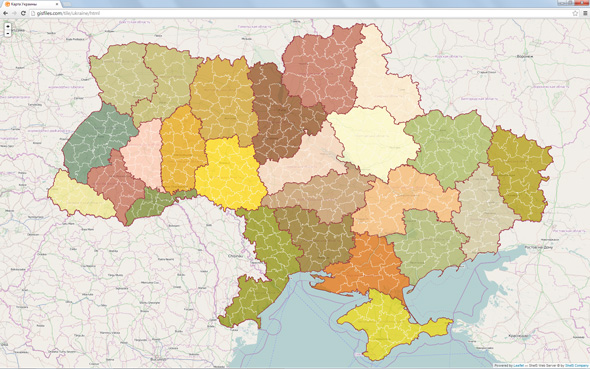This screenshot has width=590, height=369.
Task: Bookmark the page with the star icon
Action: 575,13
